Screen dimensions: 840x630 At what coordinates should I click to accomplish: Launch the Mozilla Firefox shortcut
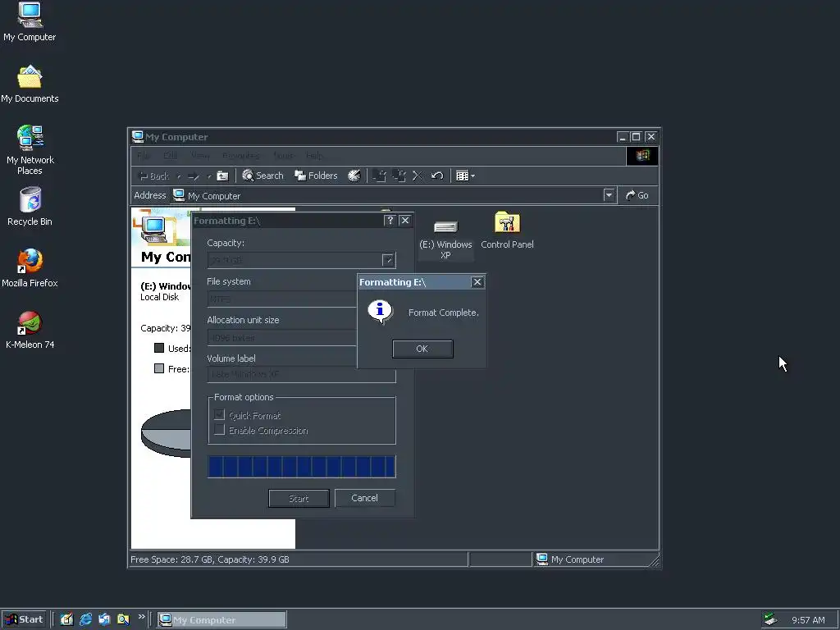(x=30, y=268)
